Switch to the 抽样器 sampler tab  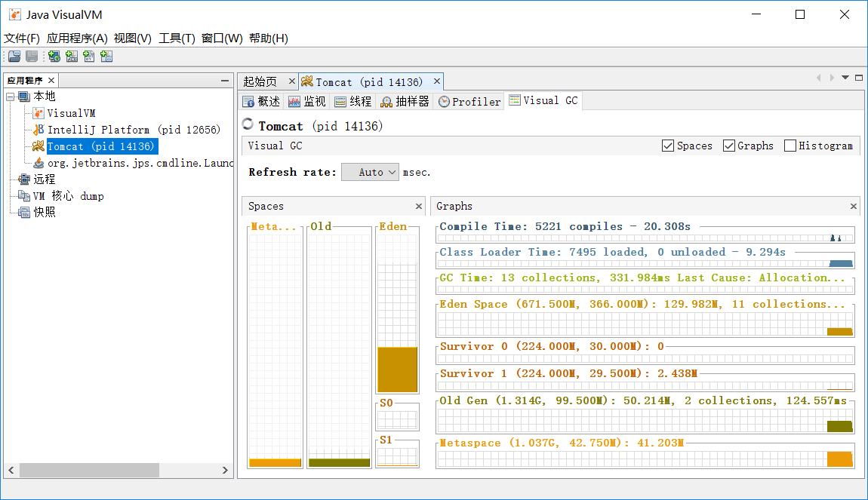[405, 102]
